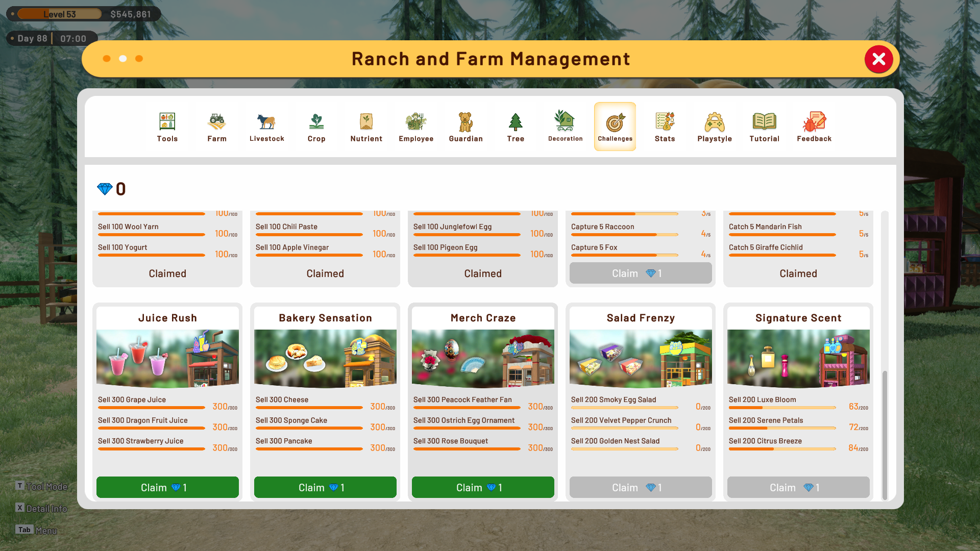The width and height of the screenshot is (980, 551).
Task: Open the Decoration house icon
Action: click(565, 120)
